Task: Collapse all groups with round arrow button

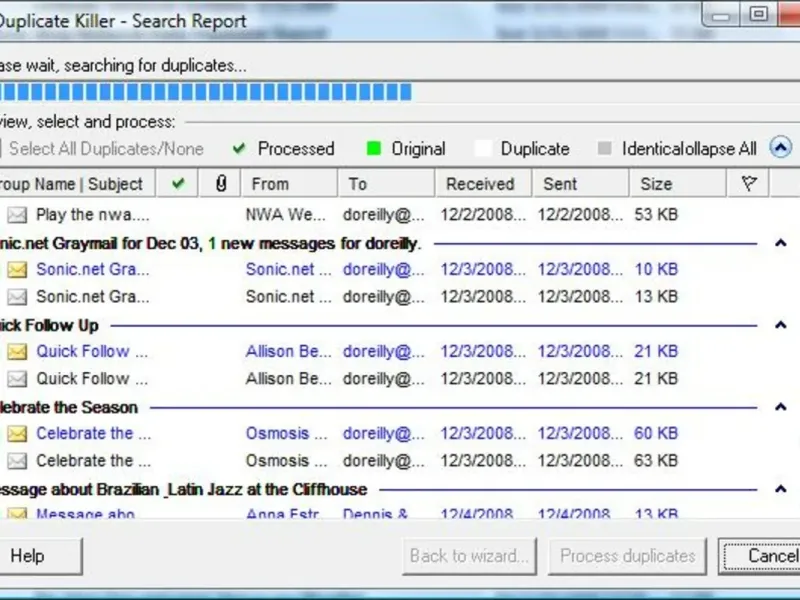Action: tap(781, 147)
